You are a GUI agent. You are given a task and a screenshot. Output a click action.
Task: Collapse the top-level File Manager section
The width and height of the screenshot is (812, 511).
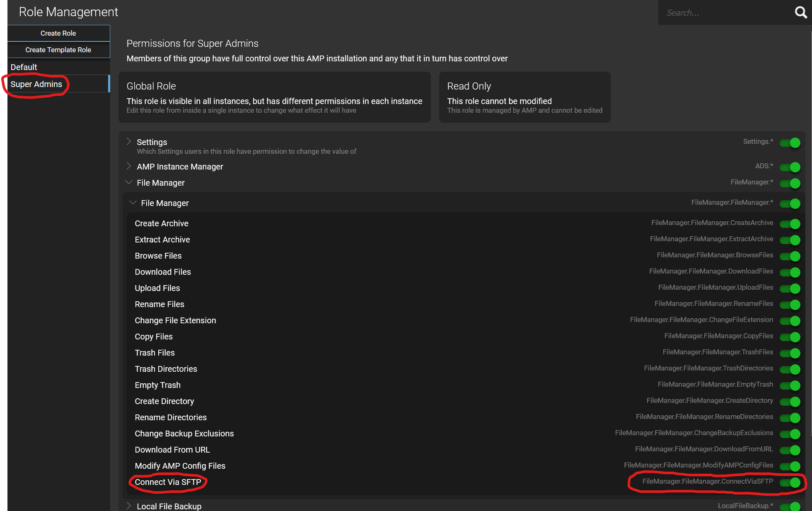click(x=129, y=182)
